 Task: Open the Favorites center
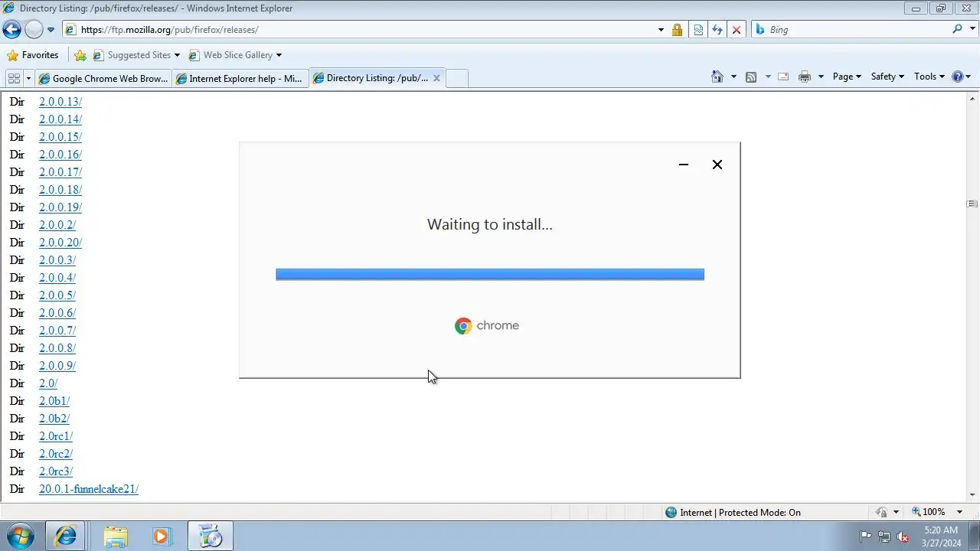click(32, 55)
